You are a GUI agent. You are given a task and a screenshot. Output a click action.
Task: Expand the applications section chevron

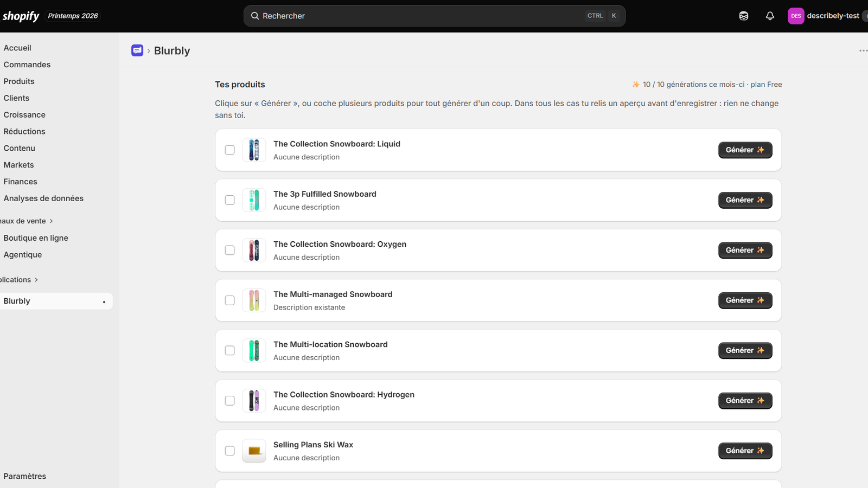[36, 280]
